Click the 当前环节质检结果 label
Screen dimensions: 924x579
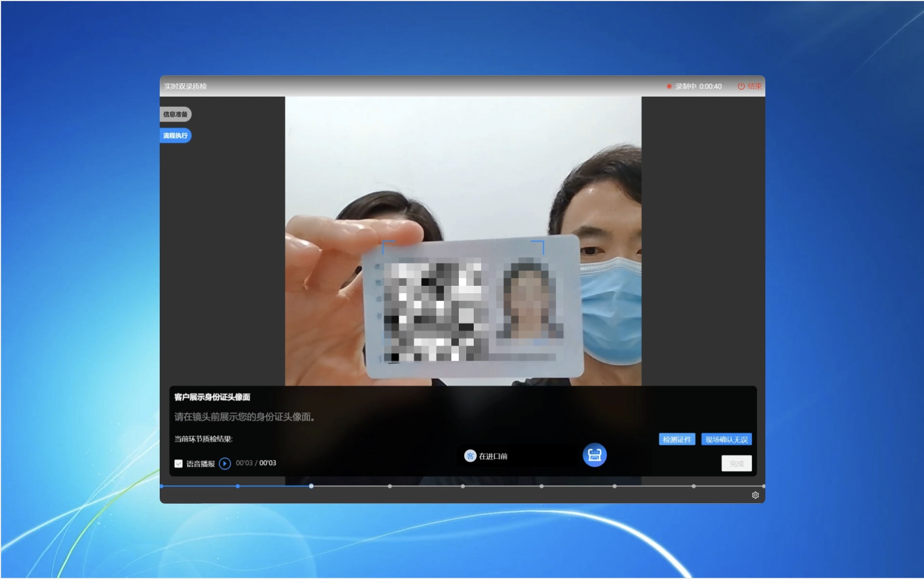coord(203,439)
